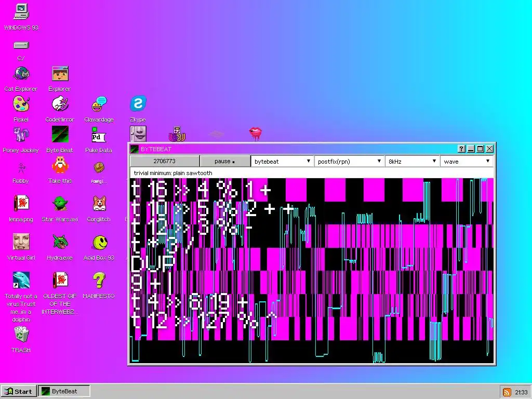Open the wave visualization dropdown
532x399 pixels.
tap(466, 162)
